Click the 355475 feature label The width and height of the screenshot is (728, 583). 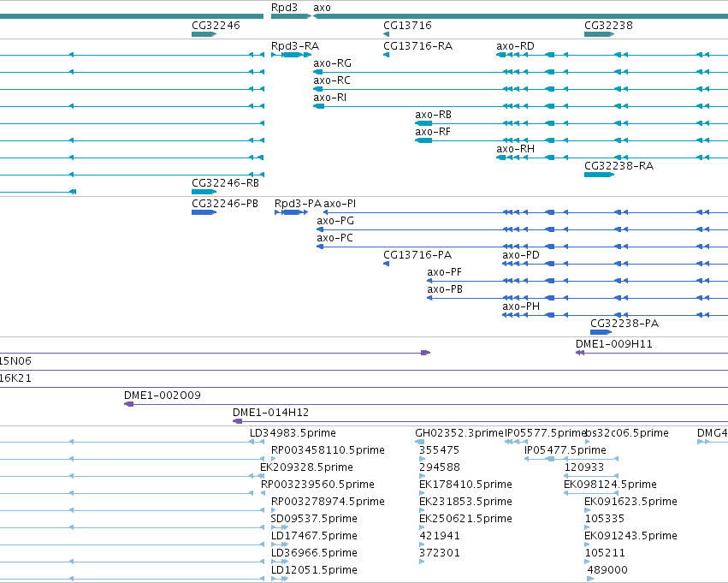point(439,450)
